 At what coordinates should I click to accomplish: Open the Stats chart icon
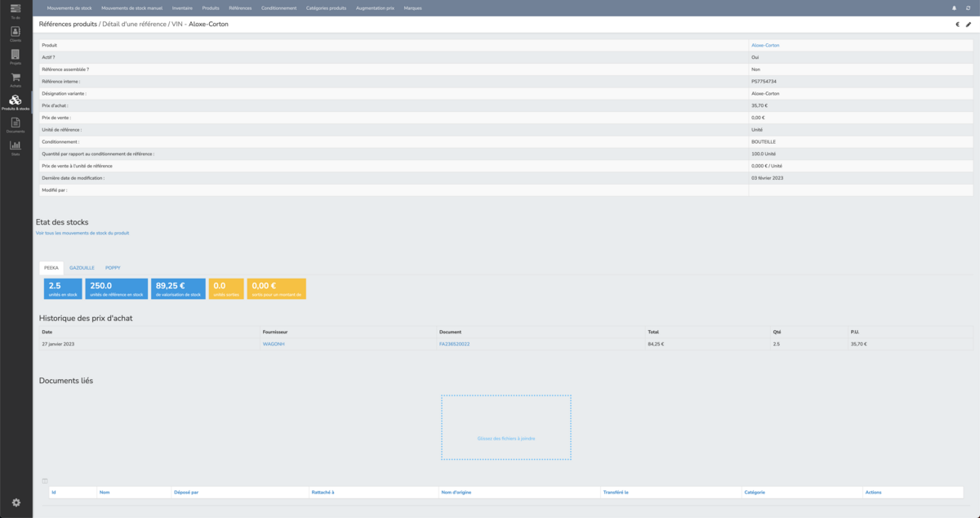(16, 147)
